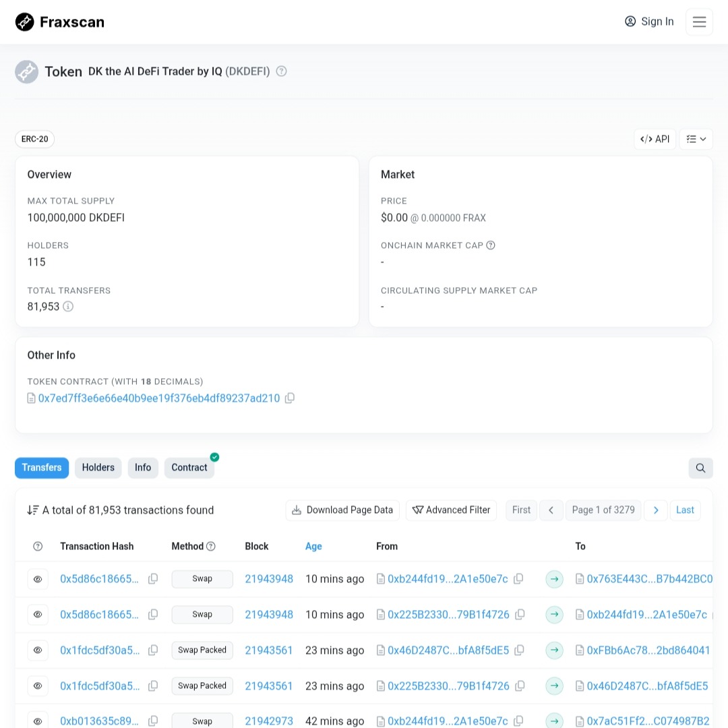The image size is (728, 728).
Task: Copy From address 0x225B2330 in second row
Action: coord(520,615)
